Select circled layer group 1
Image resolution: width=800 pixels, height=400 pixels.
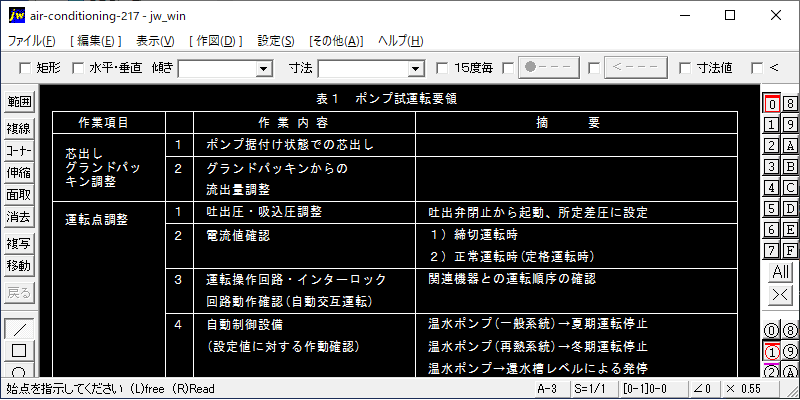(x=772, y=351)
